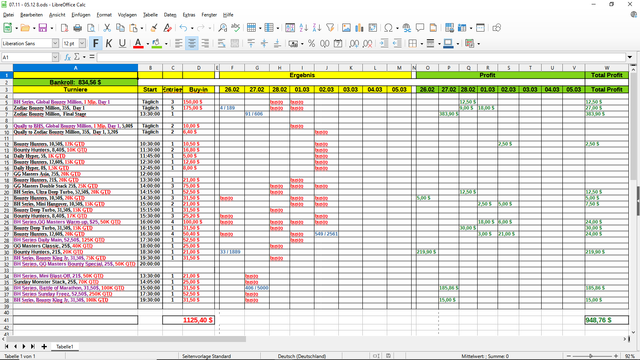
Task: Open the paste options dropdown arrow
Action: [x=142, y=28]
